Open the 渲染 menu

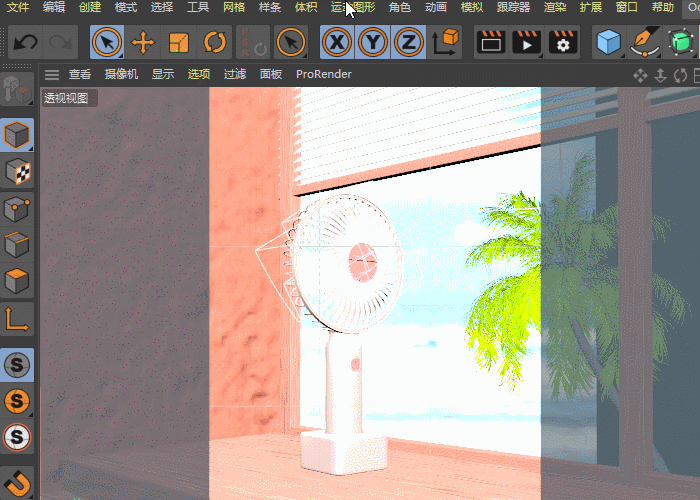pos(555,7)
